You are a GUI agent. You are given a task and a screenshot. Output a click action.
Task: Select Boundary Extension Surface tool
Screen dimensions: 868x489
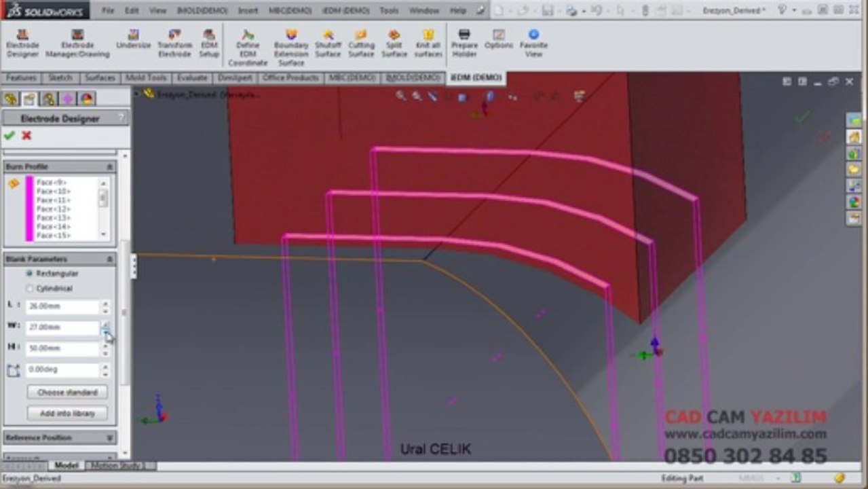(291, 48)
